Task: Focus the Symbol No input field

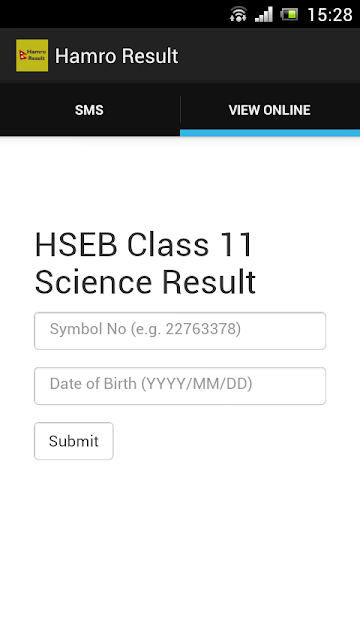Action: point(180,331)
